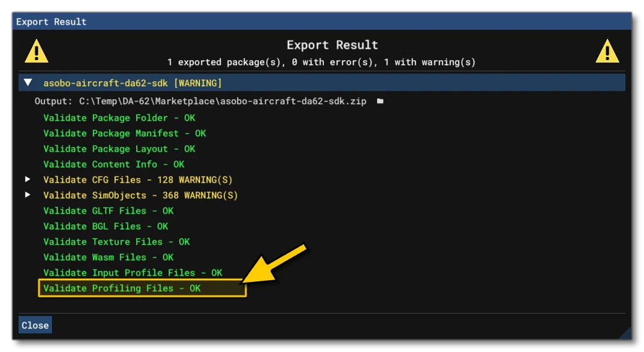Select Validate SimObjects 368 WARNING(S) row
644x352 pixels.
point(141,195)
